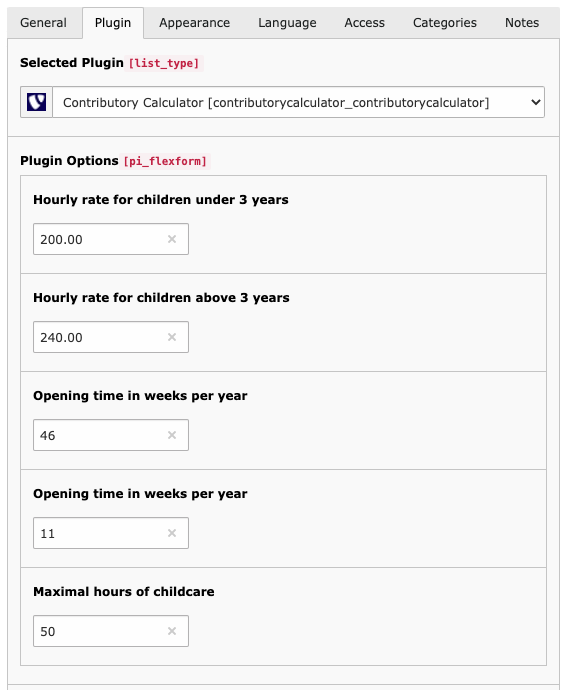The image size is (566, 690).
Task: Clear the above 3 years hourly rate
Action: tap(172, 337)
